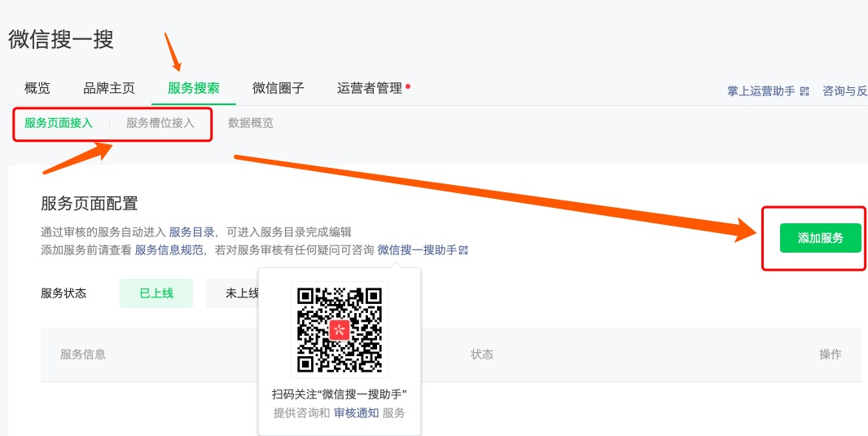Click QR icon beside 微信搜一搜助手
The image size is (868, 436).
point(463,251)
